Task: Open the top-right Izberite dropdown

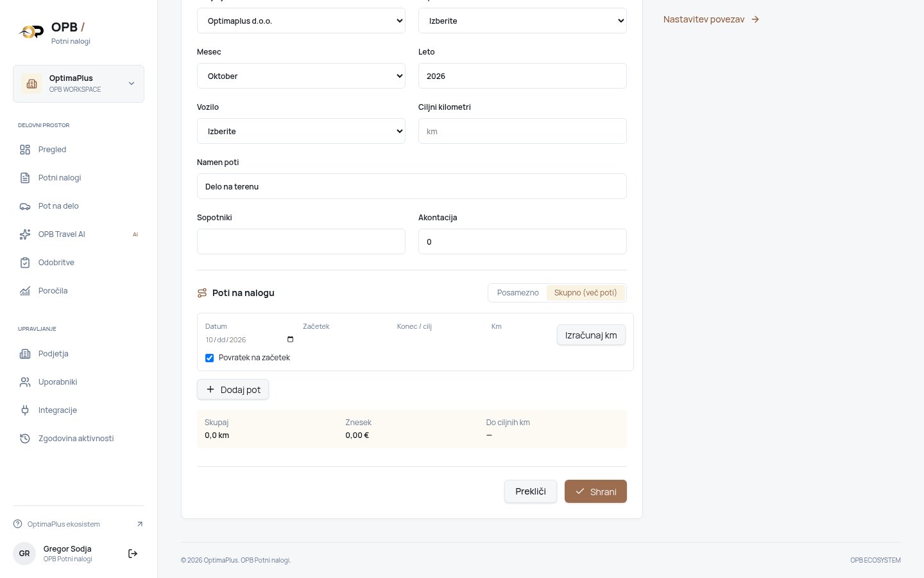Action: click(x=522, y=21)
